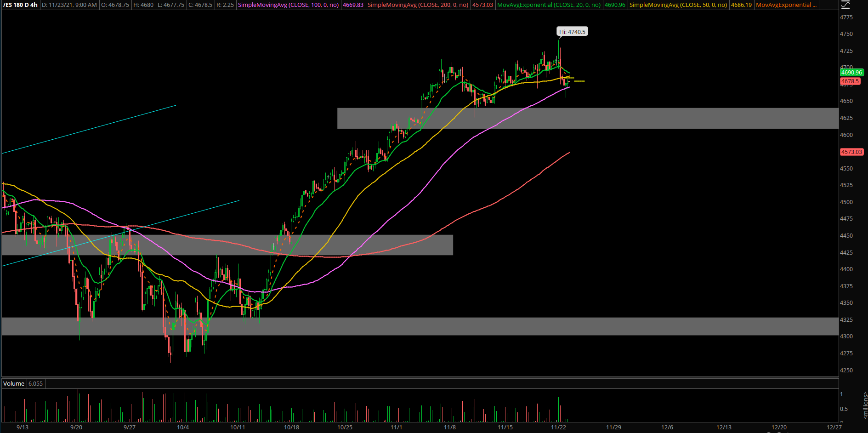This screenshot has width=868, height=433.
Task: Click the 11/1 date on time axis
Action: pos(396,427)
